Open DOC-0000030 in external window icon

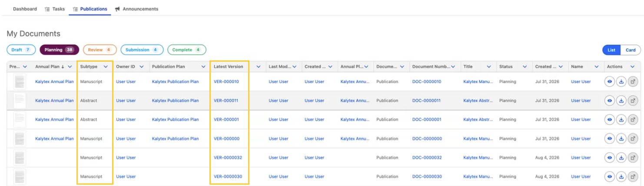tap(633, 176)
